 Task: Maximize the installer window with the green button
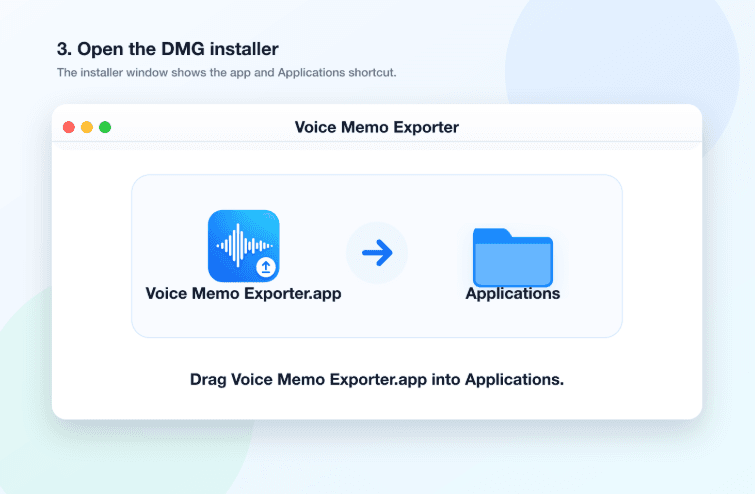105,127
